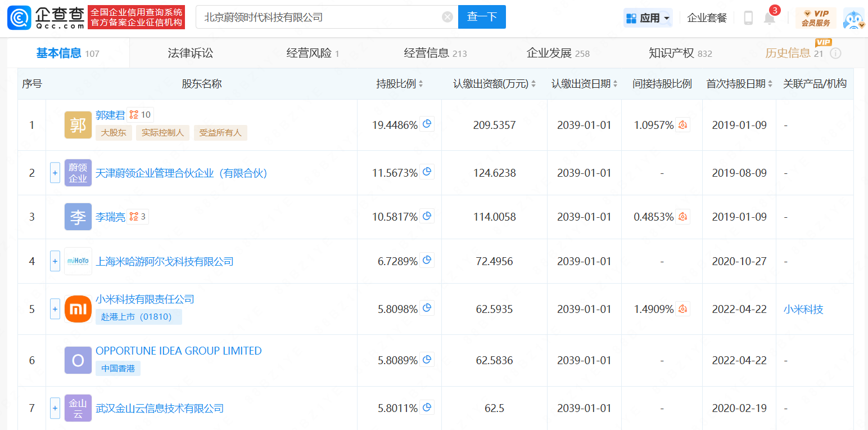The width and height of the screenshot is (868, 430).
Task: Open notifications bell icon
Action: click(x=770, y=18)
